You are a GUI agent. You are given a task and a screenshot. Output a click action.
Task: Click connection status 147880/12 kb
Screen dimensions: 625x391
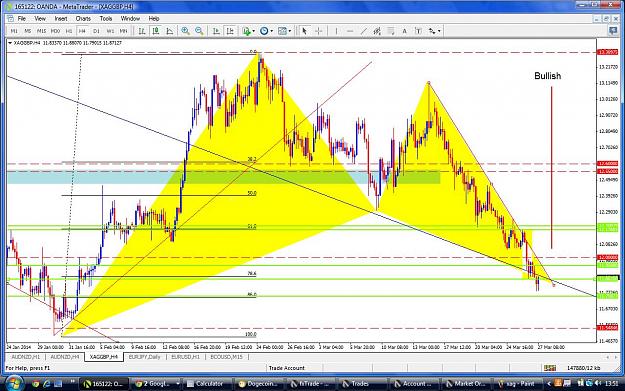[x=584, y=368]
